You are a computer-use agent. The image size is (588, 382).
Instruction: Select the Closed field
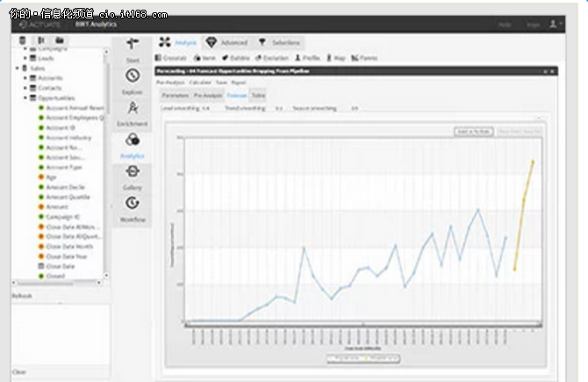55,276
